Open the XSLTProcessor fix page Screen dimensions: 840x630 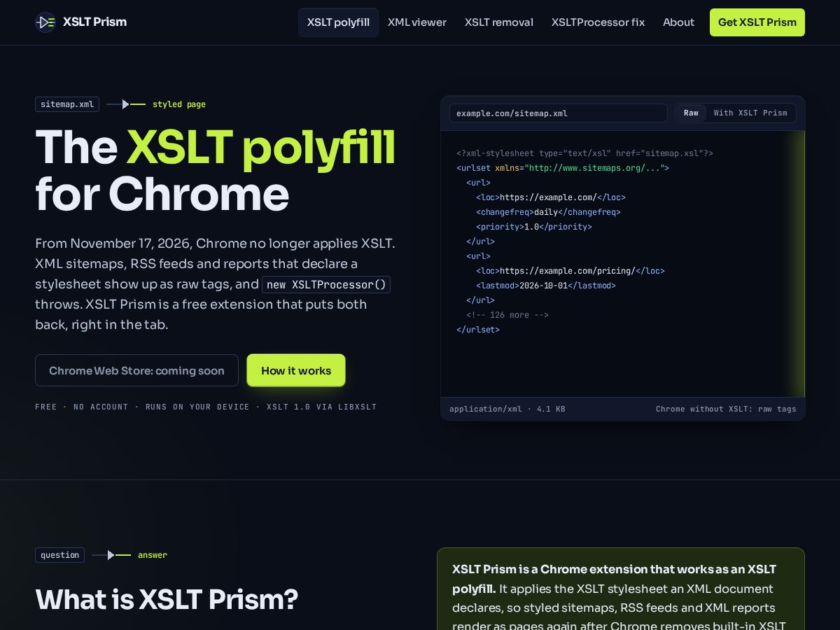[598, 22]
